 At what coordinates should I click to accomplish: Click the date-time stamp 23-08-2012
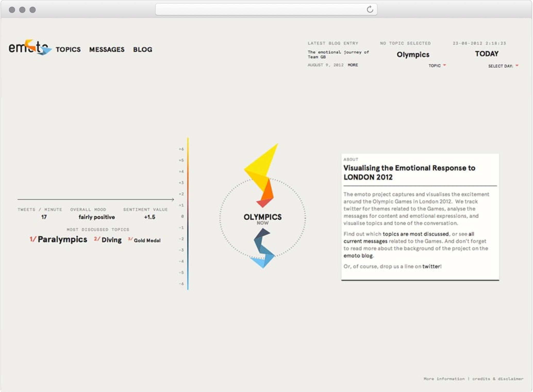point(479,43)
